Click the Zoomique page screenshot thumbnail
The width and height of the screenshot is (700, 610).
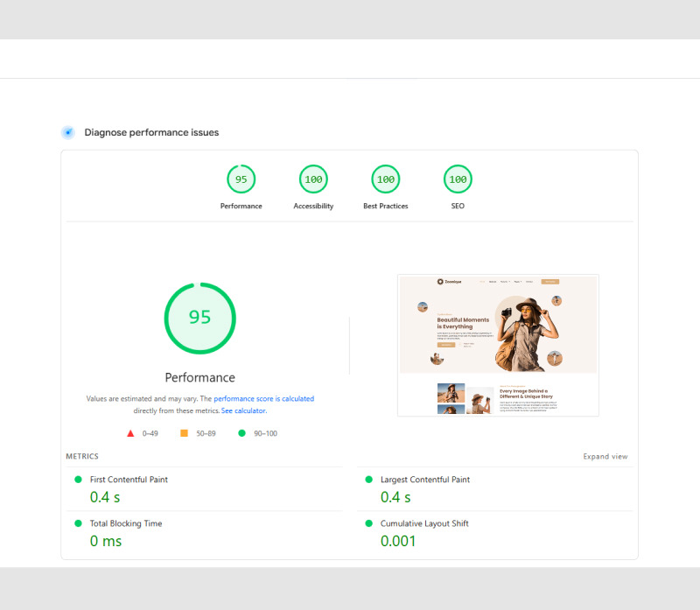click(497, 344)
